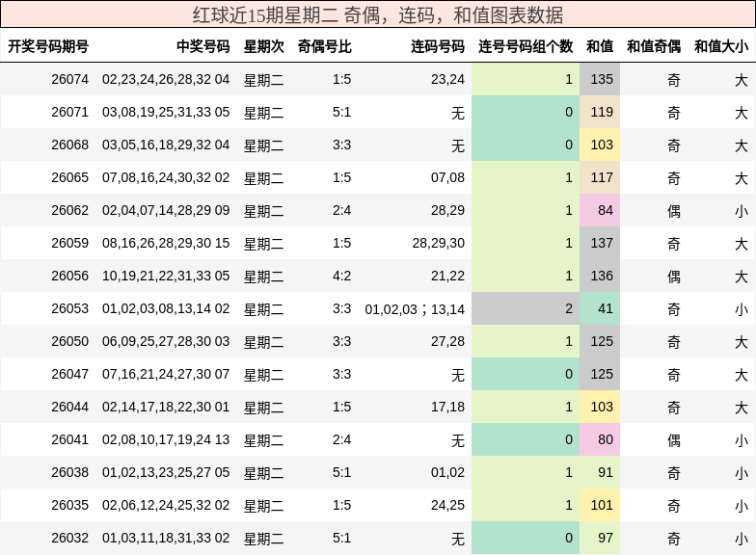Screen dimensions: 756x555
Task: Select winning numbers 07,16,21,24,27,30 07
Action: pyautogui.click(x=166, y=374)
